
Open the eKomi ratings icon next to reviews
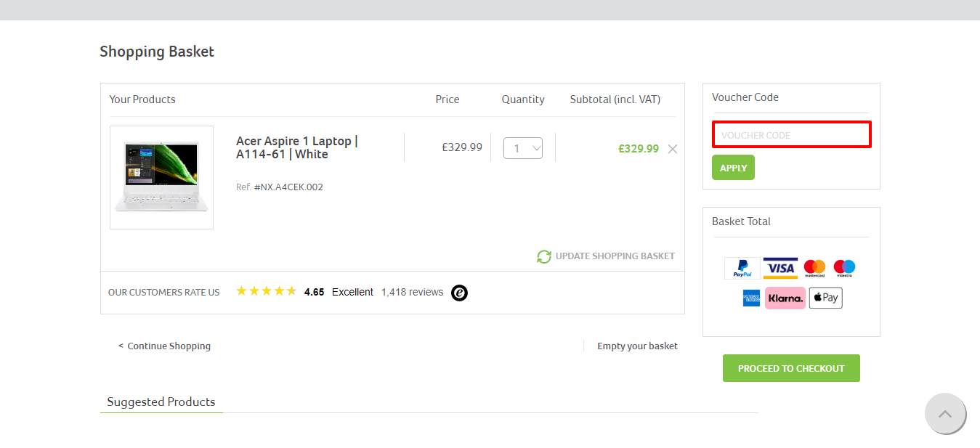tap(459, 293)
